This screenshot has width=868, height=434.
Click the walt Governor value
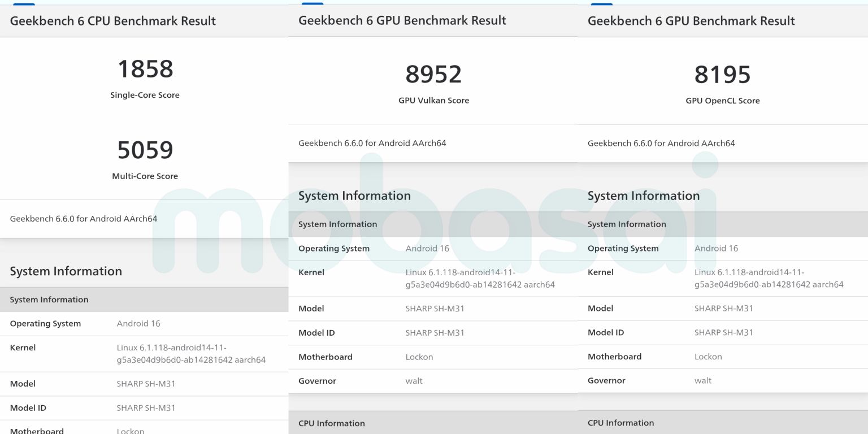point(414,381)
